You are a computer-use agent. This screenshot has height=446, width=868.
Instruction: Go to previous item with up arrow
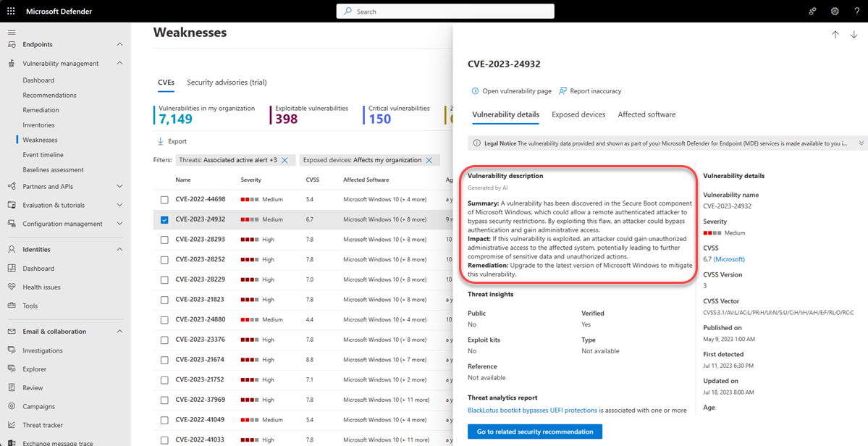coord(835,34)
